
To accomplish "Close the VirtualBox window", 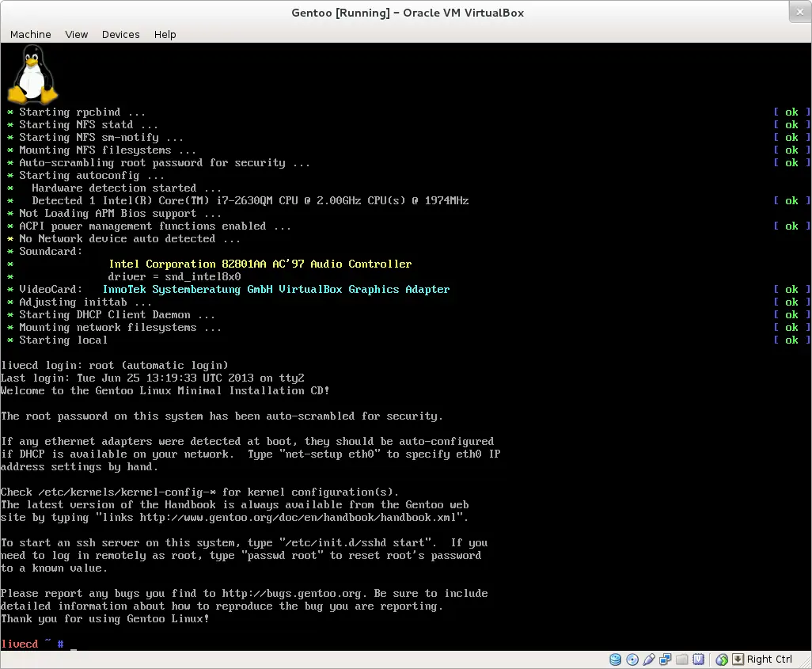I will click(799, 12).
